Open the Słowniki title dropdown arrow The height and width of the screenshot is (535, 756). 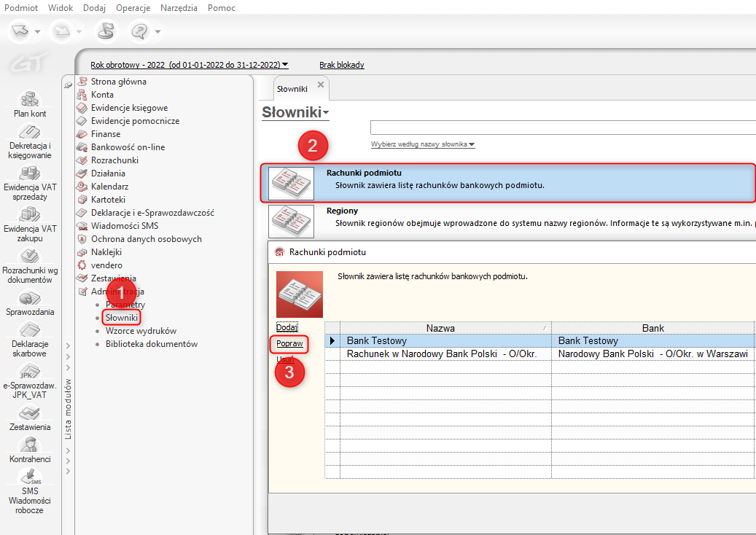tap(326, 113)
